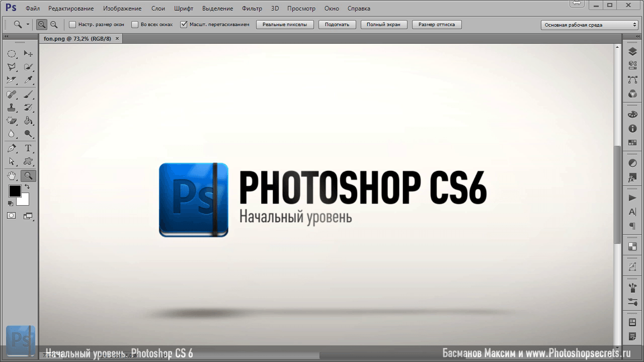
Task: Click the 'Подогнать' button
Action: 337,25
